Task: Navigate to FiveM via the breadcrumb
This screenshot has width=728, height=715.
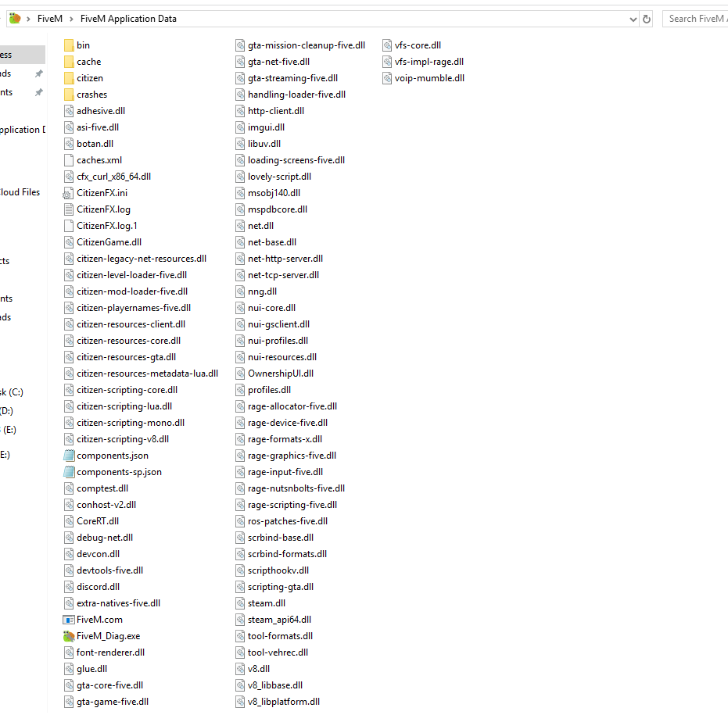Action: pyautogui.click(x=50, y=18)
